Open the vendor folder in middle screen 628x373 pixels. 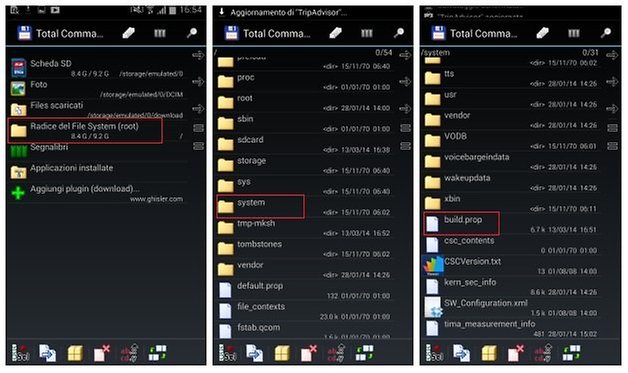pos(304,269)
